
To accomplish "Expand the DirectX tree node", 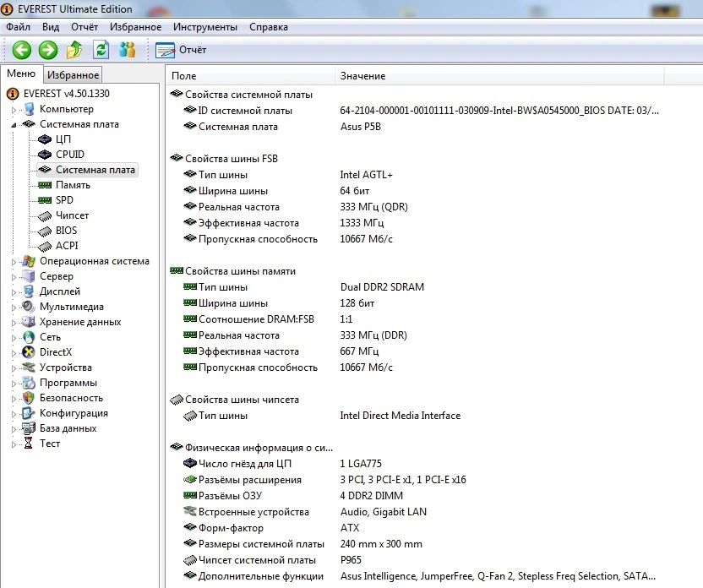I will coord(14,352).
